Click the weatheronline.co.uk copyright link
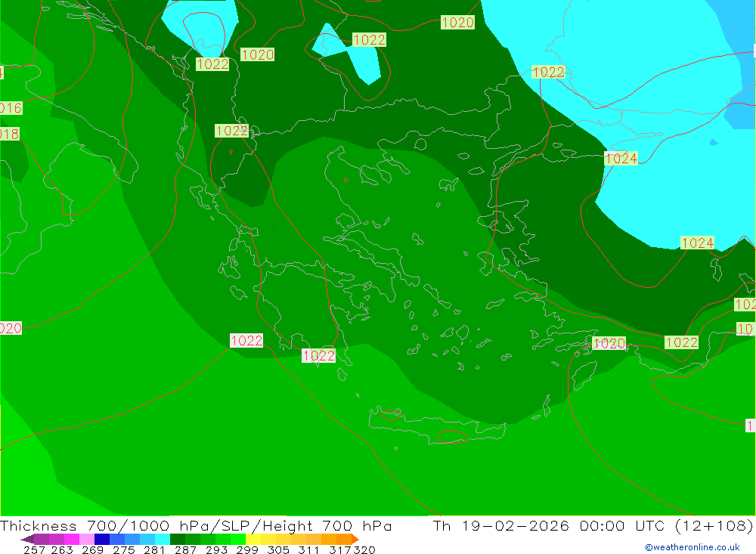Image resolution: width=756 pixels, height=554 pixels. pos(692,547)
